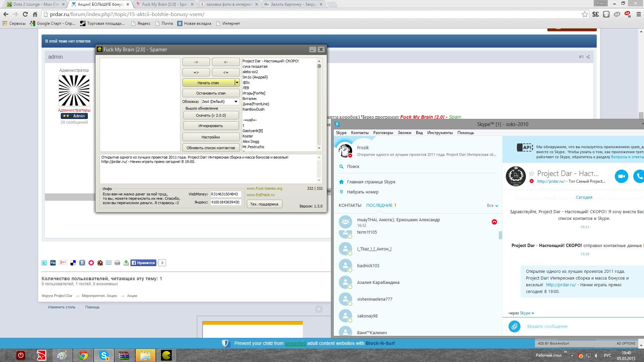The height and width of the screenshot is (362, 644).
Task: Click the Skype search magnifier icon
Action: pyautogui.click(x=341, y=167)
